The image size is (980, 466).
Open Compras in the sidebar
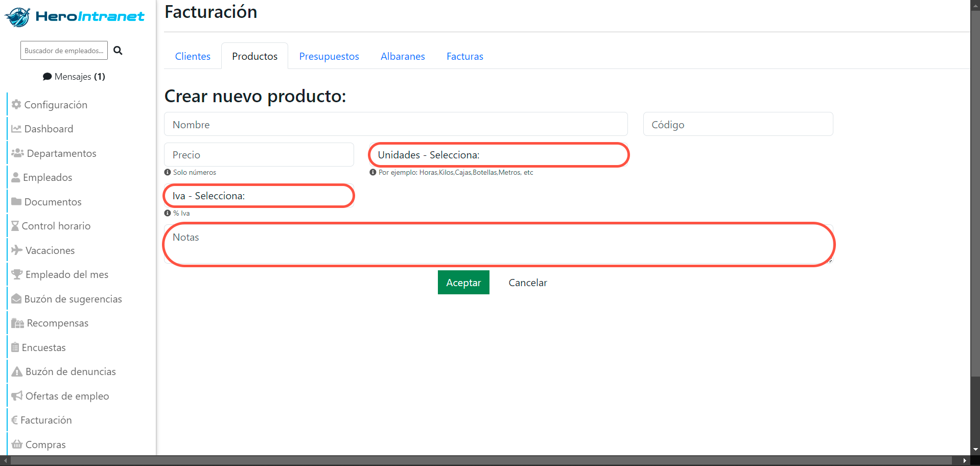[45, 445]
